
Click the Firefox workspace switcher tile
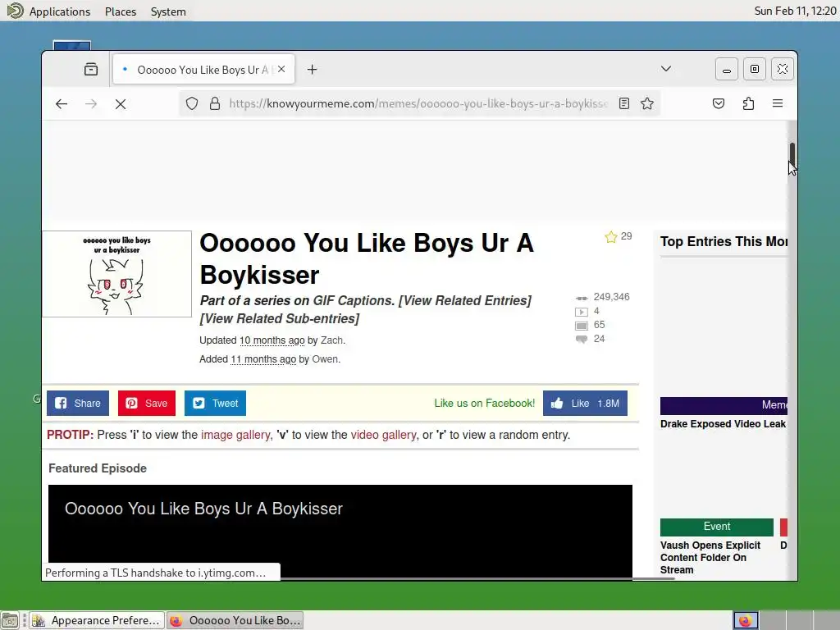click(745, 620)
